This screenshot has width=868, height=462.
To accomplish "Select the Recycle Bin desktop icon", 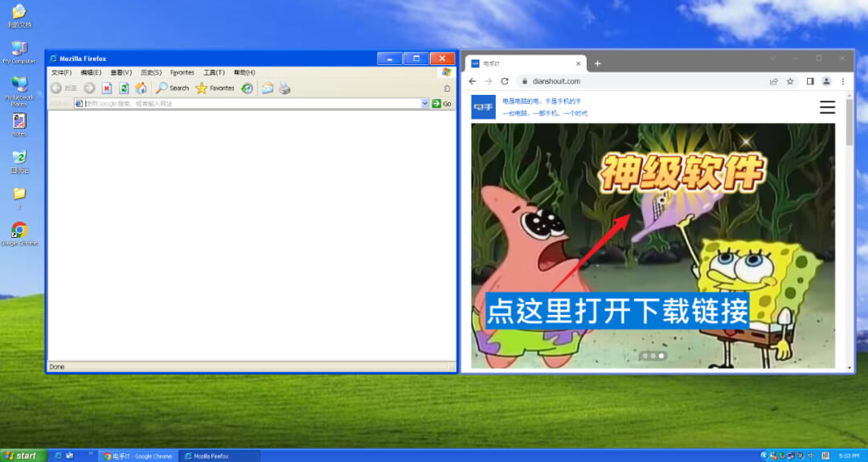I will [x=19, y=161].
